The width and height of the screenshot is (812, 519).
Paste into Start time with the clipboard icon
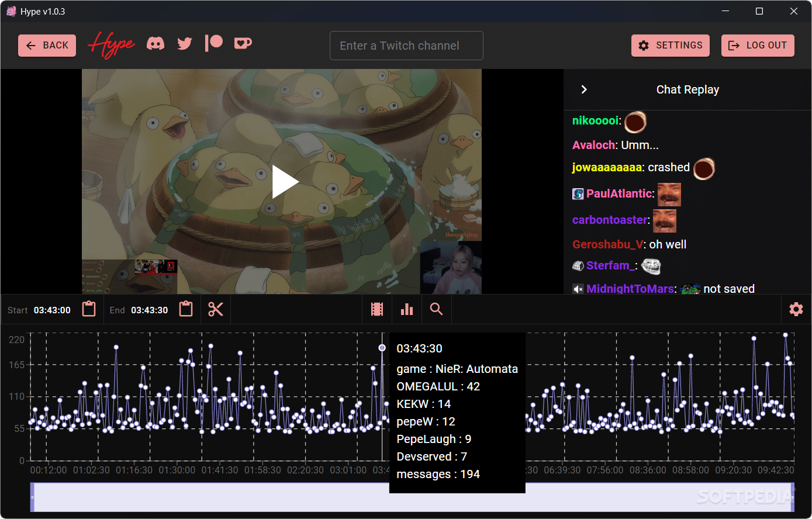[x=89, y=309]
